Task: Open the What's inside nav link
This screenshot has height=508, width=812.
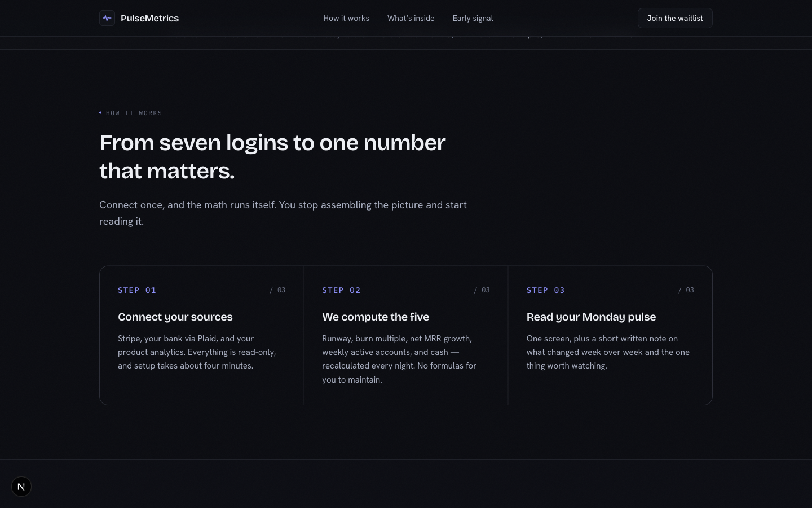Action: click(x=411, y=18)
